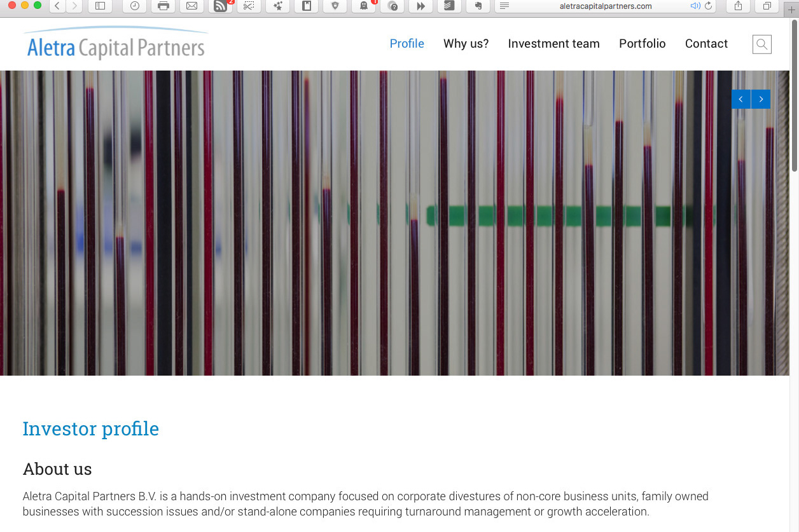Screen dimensions: 799x532
Task: Click the Evernote elephant extension icon
Action: pyautogui.click(x=478, y=6)
